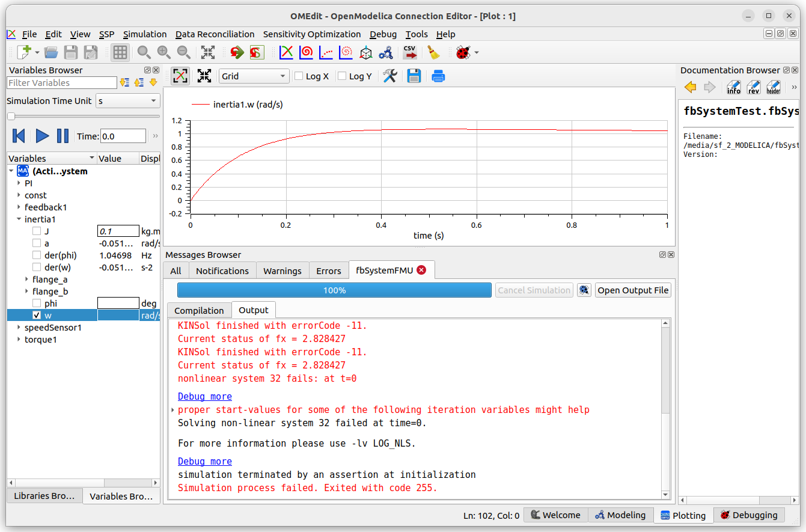Switch to the Compilation tab

click(198, 310)
